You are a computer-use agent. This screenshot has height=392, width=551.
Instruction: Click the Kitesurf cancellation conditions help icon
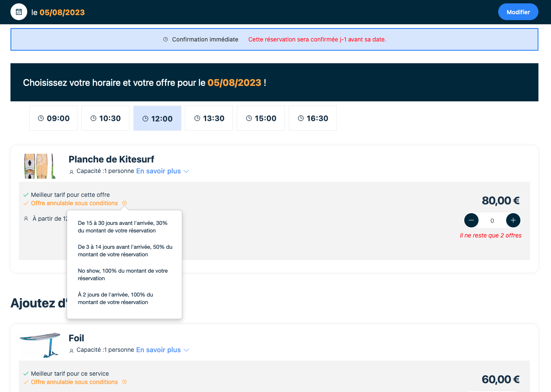[124, 203]
